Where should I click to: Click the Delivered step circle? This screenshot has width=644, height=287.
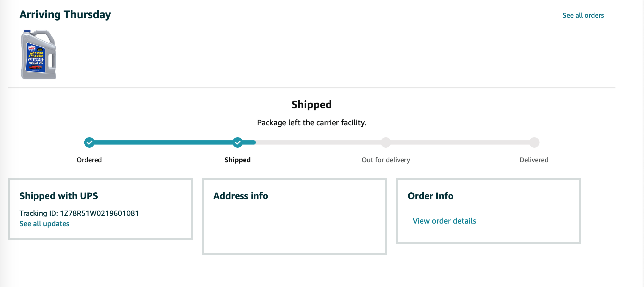[534, 142]
